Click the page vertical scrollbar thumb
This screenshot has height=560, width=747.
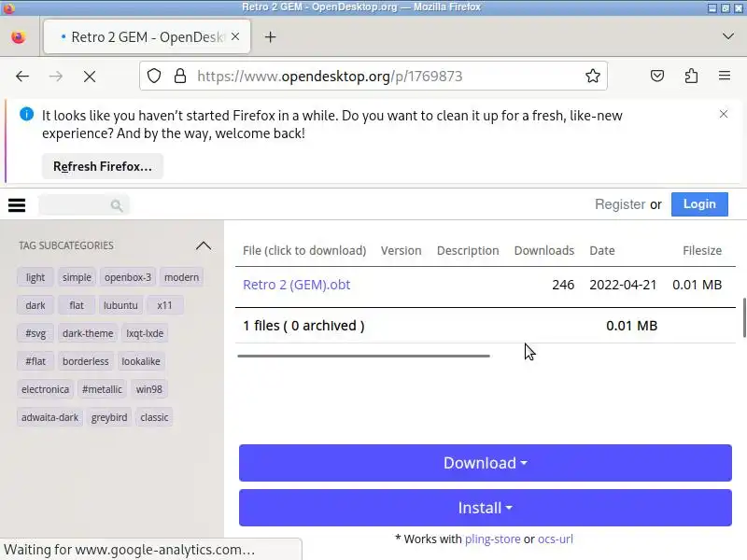744,317
